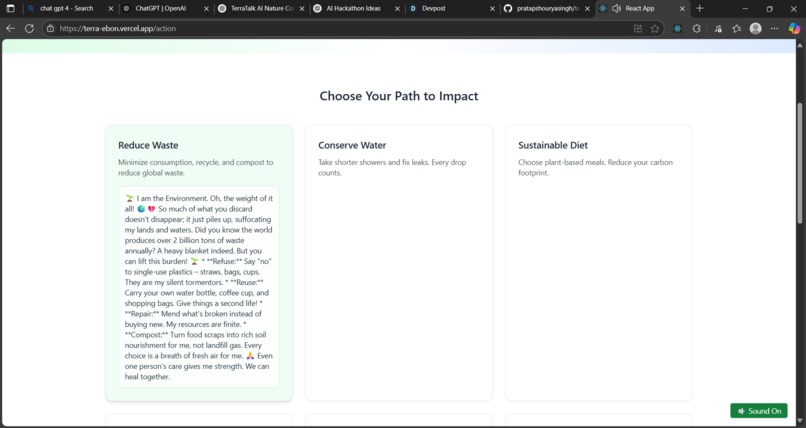Click the Environment message text box
Screen dimensions: 806x428
199,287
